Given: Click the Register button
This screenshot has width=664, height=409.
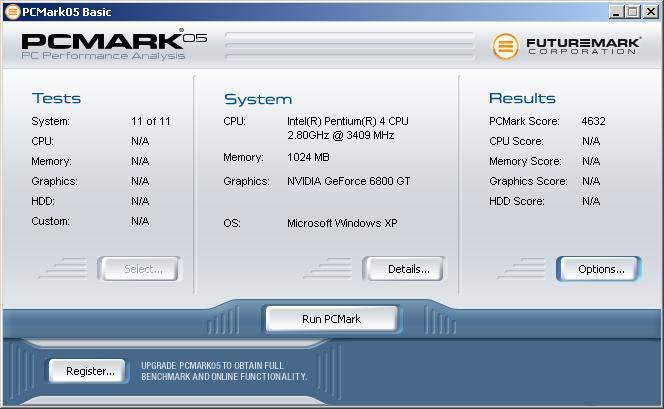Looking at the screenshot, I should tap(87, 371).
